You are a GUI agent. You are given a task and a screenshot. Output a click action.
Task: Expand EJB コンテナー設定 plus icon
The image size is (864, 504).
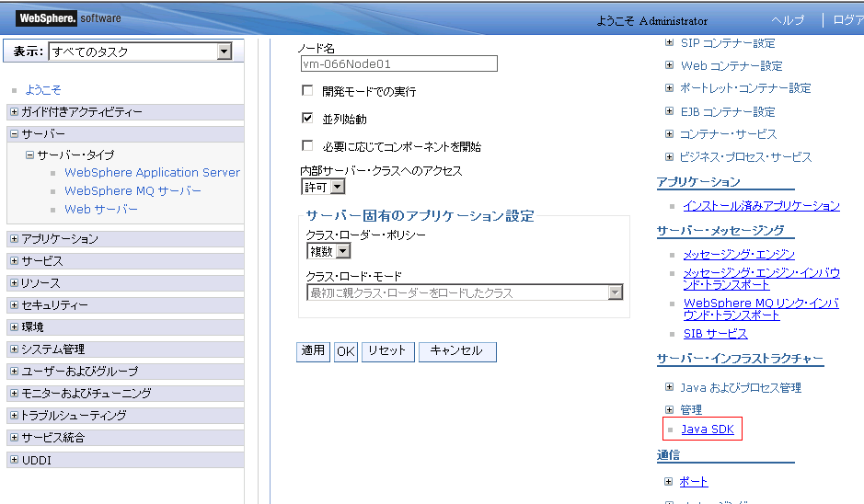[x=669, y=111]
